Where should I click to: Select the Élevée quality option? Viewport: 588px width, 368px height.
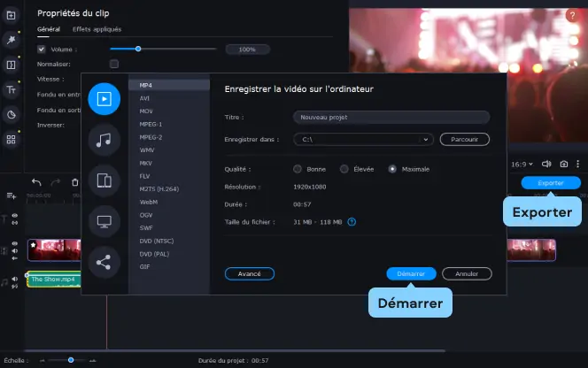358,169
